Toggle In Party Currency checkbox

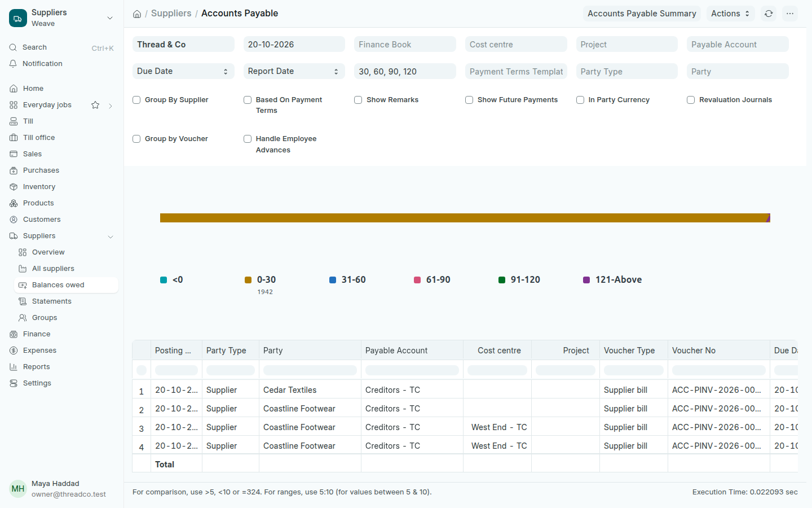(580, 100)
